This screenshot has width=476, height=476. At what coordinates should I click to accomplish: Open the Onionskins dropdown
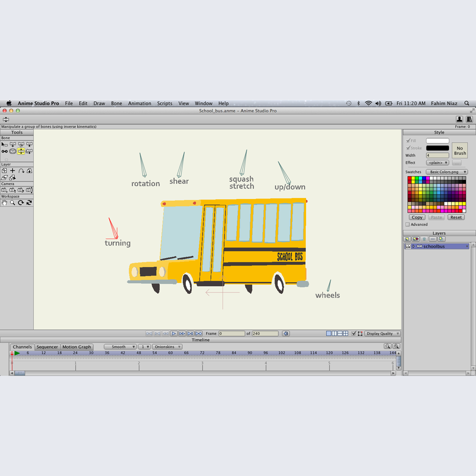167,347
